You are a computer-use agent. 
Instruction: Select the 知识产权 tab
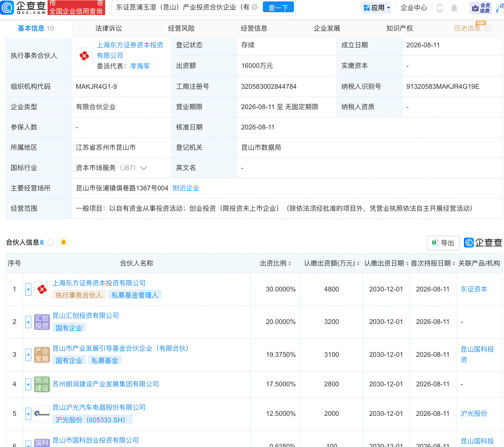tap(399, 28)
